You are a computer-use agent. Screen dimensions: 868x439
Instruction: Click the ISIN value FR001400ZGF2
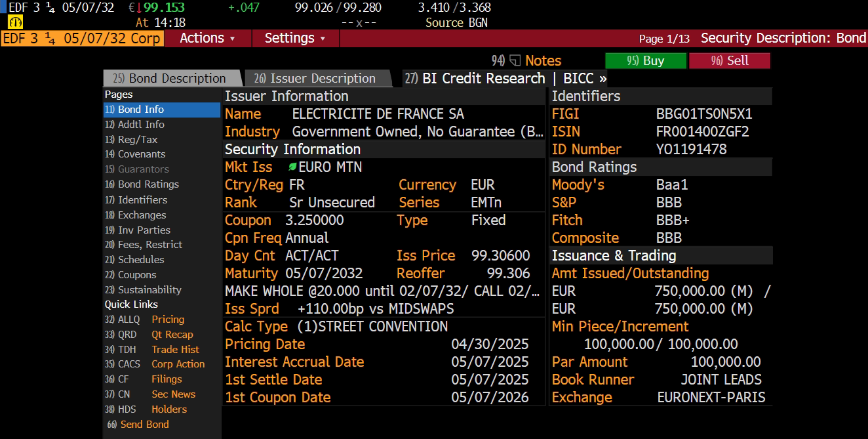(702, 132)
